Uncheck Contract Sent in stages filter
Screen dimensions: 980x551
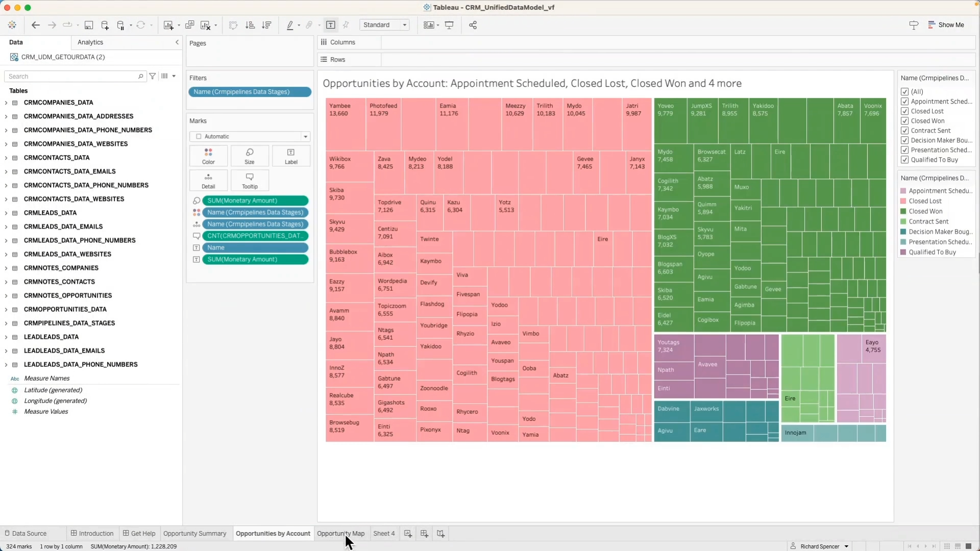click(x=905, y=131)
